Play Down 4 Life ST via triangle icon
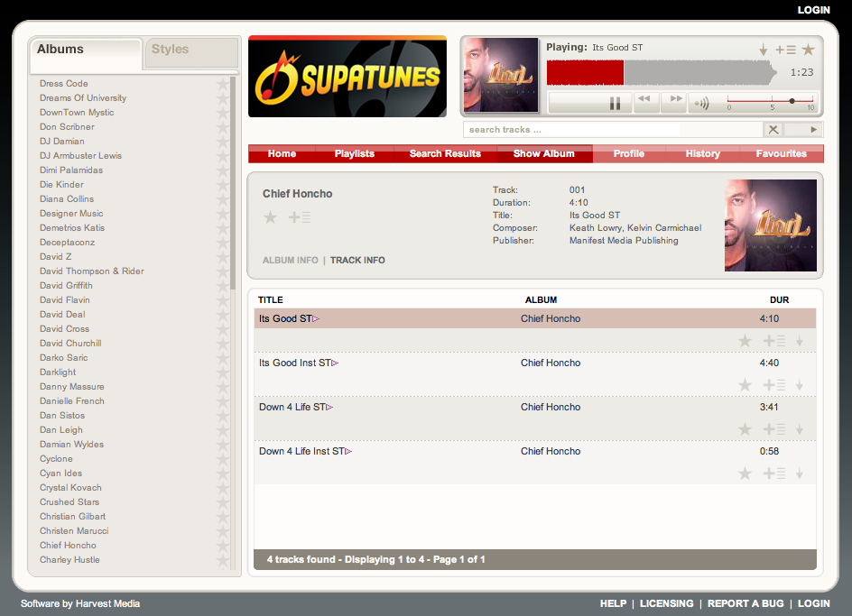 click(329, 407)
